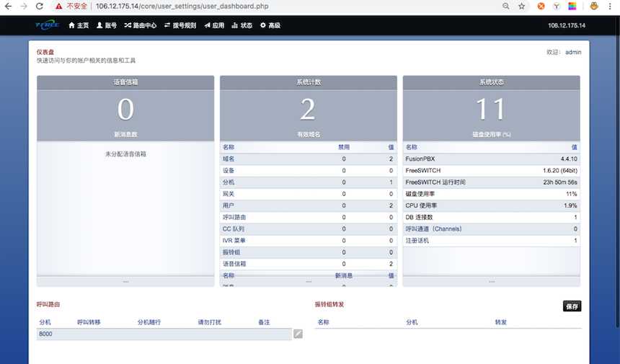Viewport: 620px width, 364px height.
Task: Open the 高级 advanced menu
Action: (x=270, y=25)
